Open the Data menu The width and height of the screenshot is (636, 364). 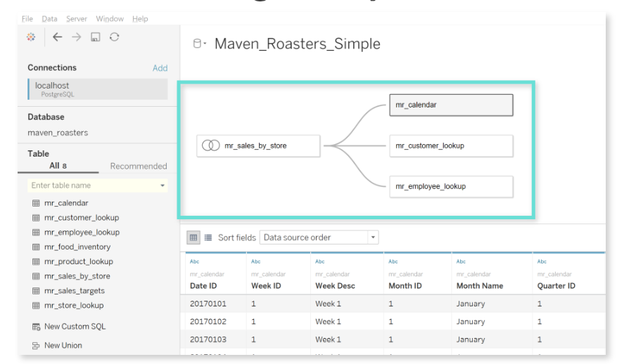[49, 19]
